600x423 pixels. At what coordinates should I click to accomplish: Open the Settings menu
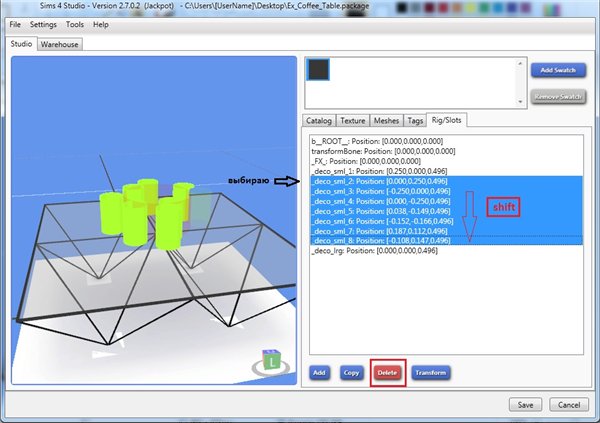[43, 23]
